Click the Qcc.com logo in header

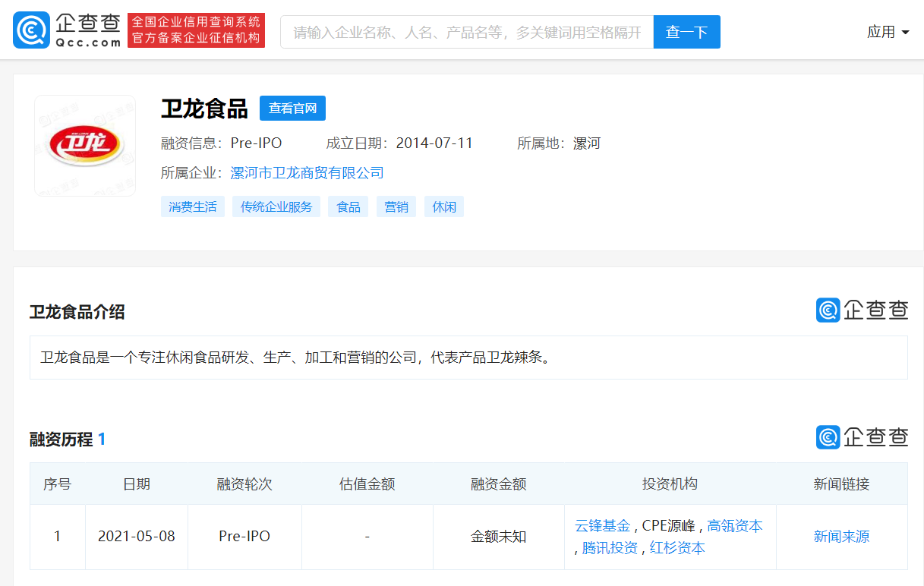click(x=67, y=30)
